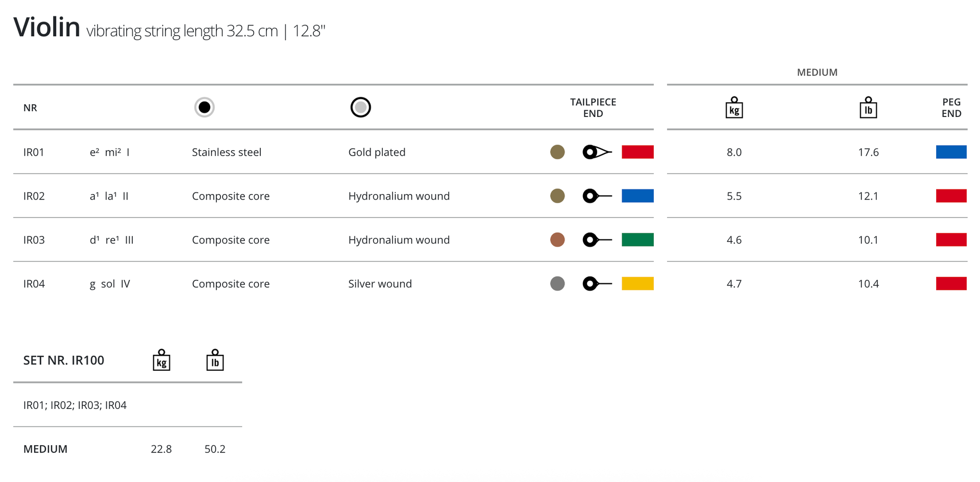The width and height of the screenshot is (980, 482).
Task: Click the ball end icon in IR04 row
Action: [597, 284]
